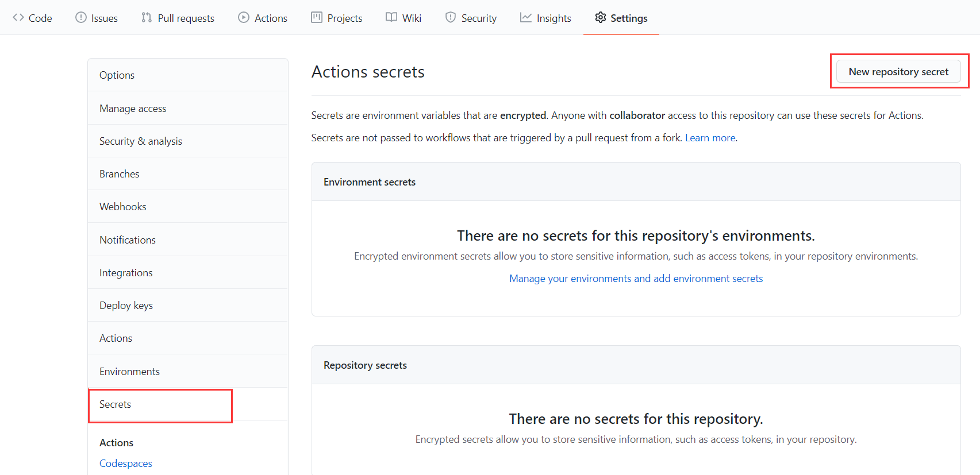Screen dimensions: 980x475
Task: Open Manage access in sidebar
Action: (133, 109)
